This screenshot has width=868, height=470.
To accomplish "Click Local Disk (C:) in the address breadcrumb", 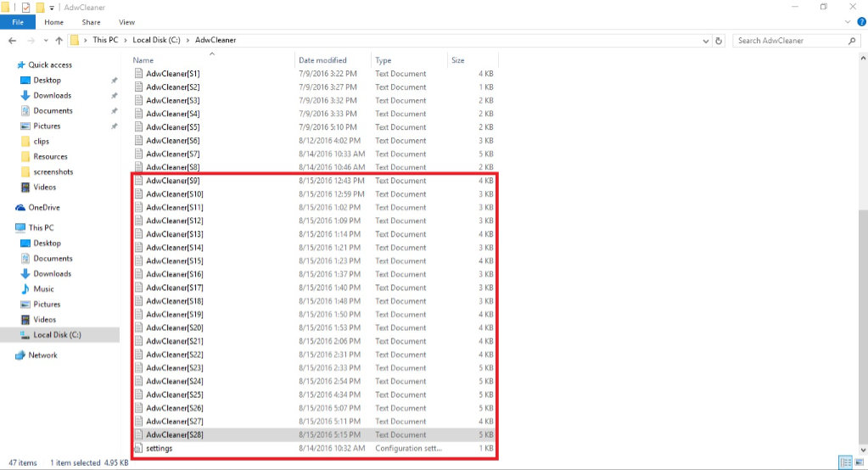I will (x=156, y=40).
